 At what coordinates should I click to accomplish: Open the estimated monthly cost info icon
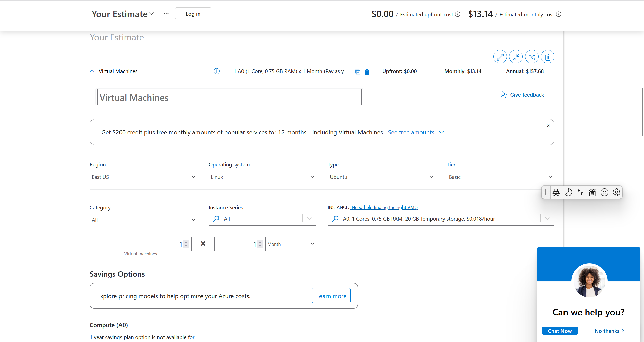(x=558, y=14)
